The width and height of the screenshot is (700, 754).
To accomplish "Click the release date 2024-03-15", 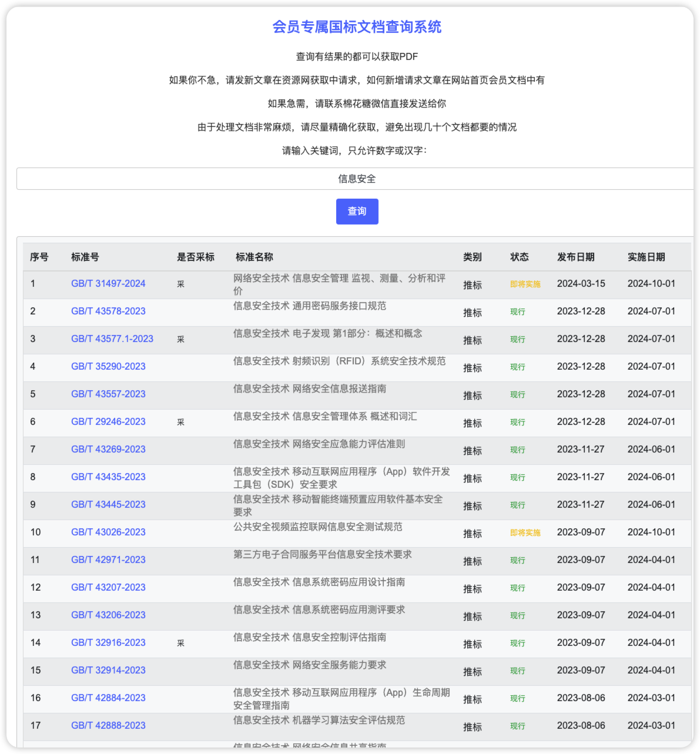I will pos(581,283).
